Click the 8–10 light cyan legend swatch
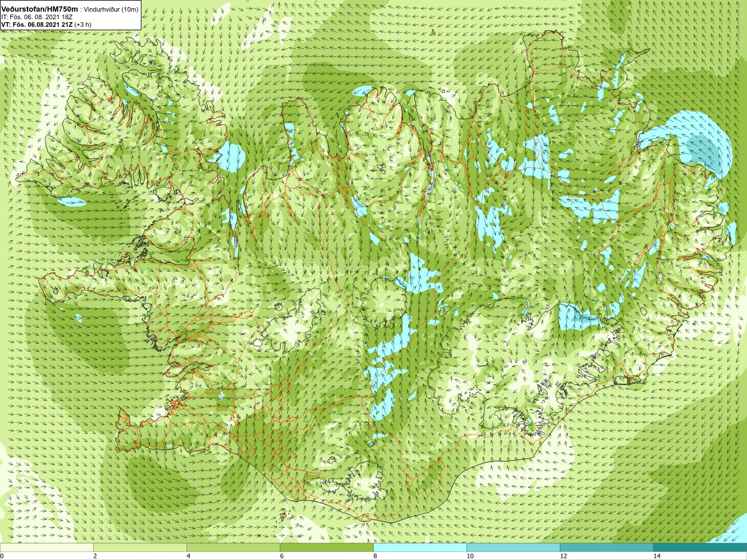This screenshot has height=560, width=747. pyautogui.click(x=420, y=548)
